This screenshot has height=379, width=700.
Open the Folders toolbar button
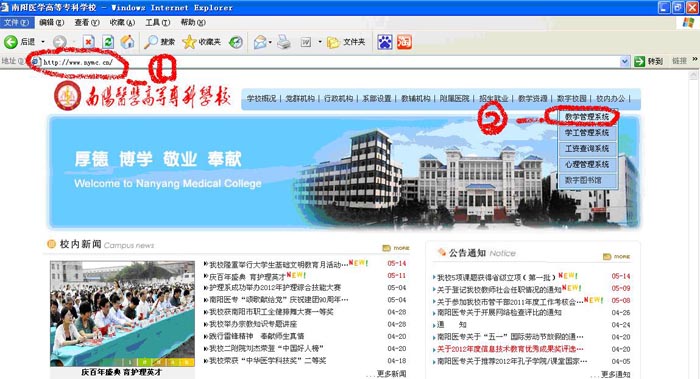[x=346, y=42]
